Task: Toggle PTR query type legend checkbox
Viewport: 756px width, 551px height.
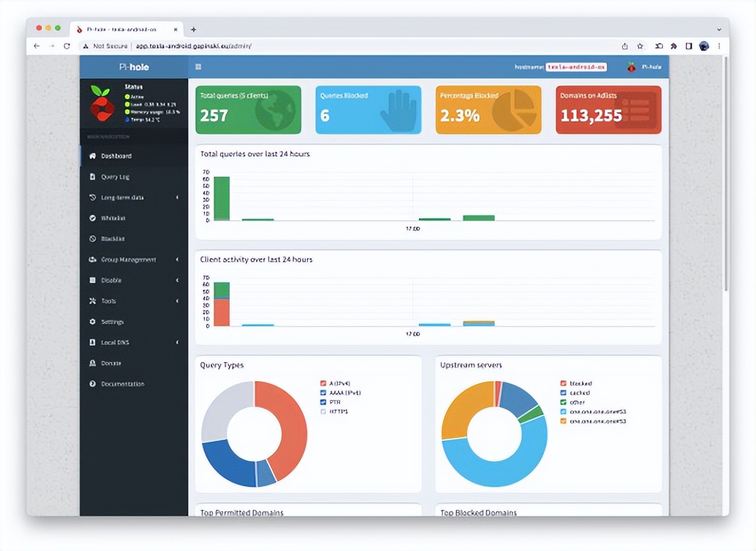Action: [x=323, y=402]
